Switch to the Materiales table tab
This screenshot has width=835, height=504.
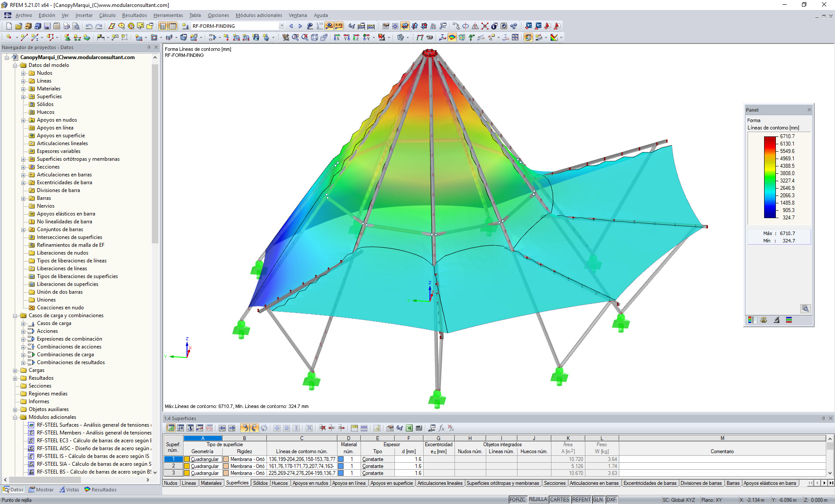tap(211, 483)
